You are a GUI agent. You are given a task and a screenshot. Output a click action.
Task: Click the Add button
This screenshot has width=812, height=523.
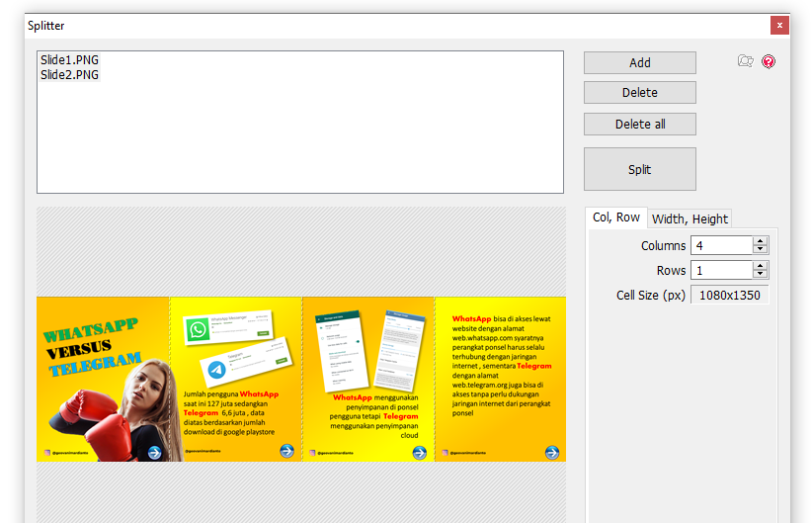(639, 62)
